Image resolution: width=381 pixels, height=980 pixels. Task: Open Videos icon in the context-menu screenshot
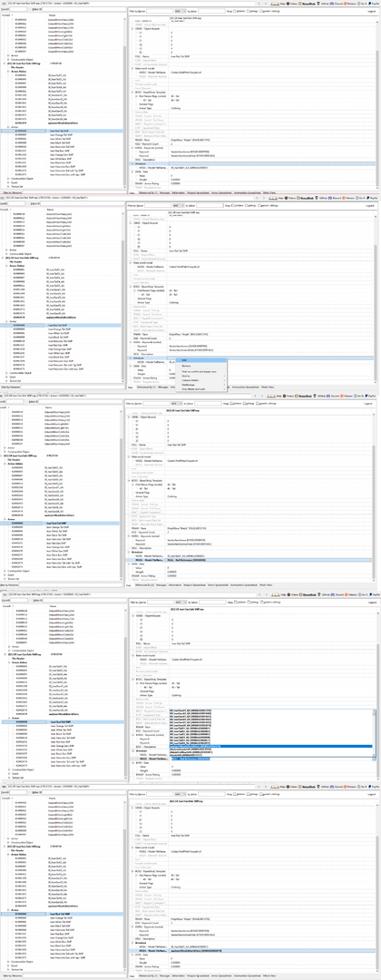point(290,198)
